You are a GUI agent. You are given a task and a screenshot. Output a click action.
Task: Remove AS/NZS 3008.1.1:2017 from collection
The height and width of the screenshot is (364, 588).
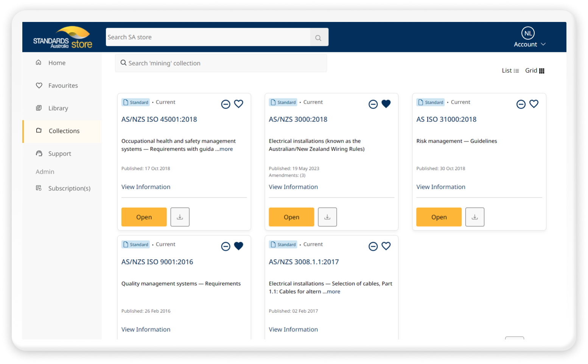pos(373,246)
